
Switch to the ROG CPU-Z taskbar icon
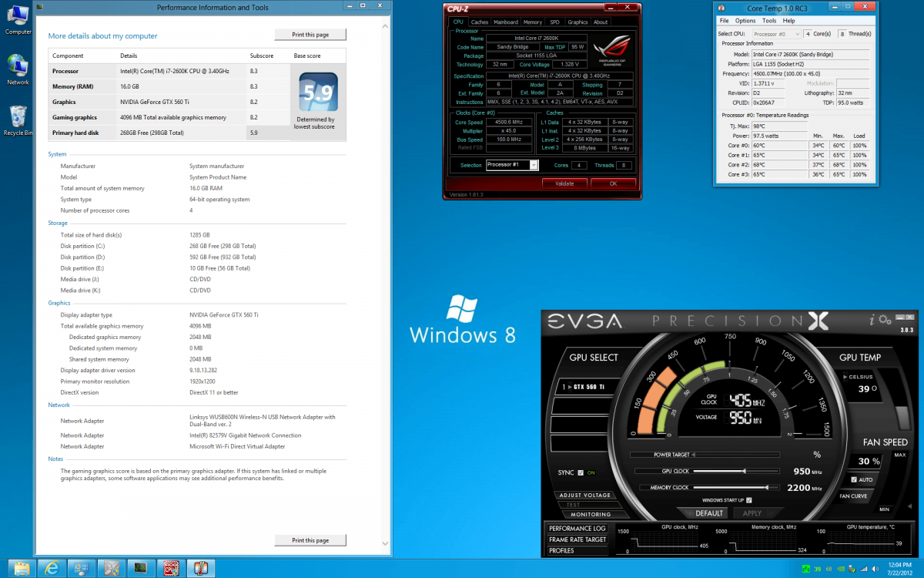169,569
